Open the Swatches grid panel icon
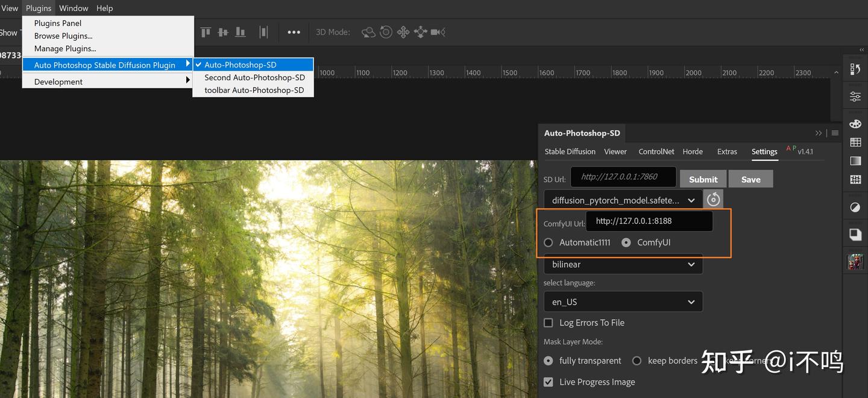The height and width of the screenshot is (398, 868). (855, 142)
